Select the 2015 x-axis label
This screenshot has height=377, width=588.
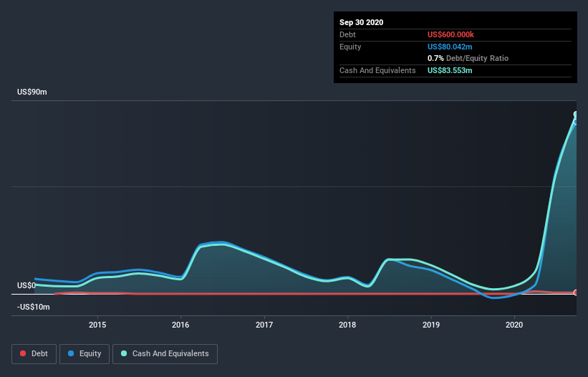(97, 325)
